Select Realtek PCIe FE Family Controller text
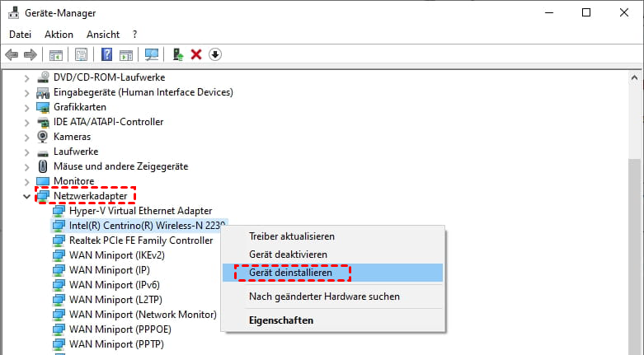 click(x=141, y=241)
